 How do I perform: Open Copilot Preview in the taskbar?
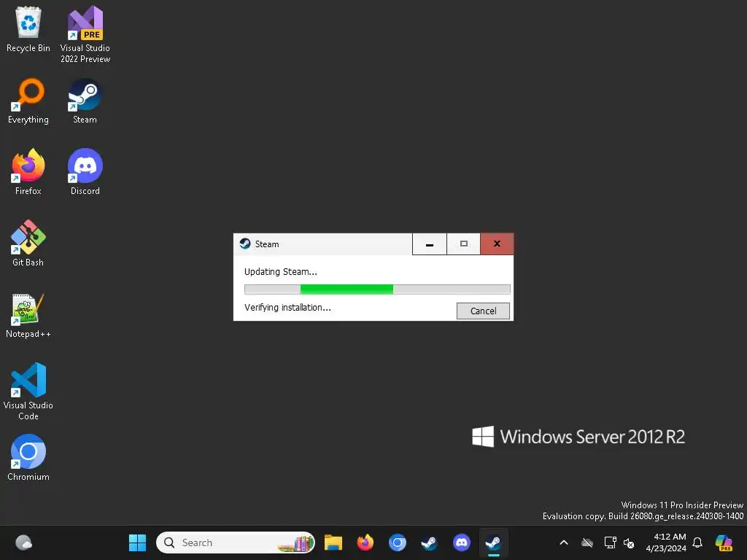(724, 542)
